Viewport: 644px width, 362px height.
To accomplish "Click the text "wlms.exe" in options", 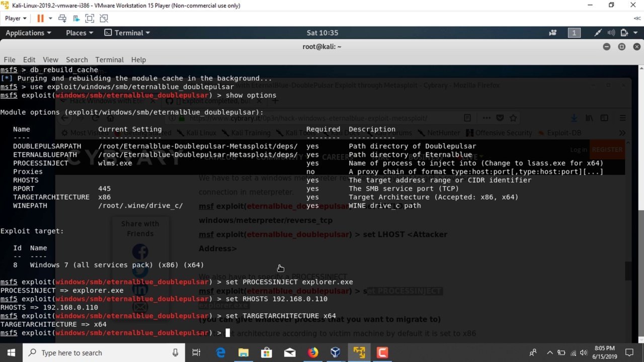I will pos(115,163).
